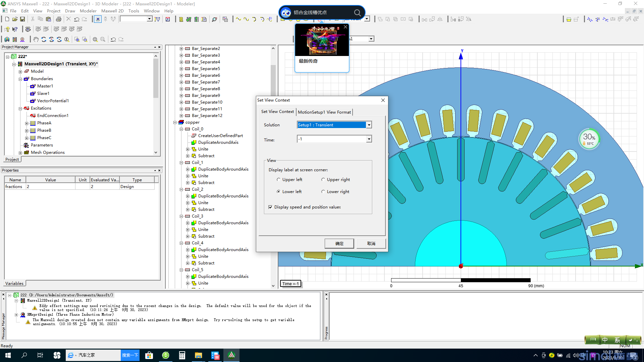This screenshot has width=644, height=362.
Task: Select the VectorPotential1 boundary item
Action: [53, 101]
